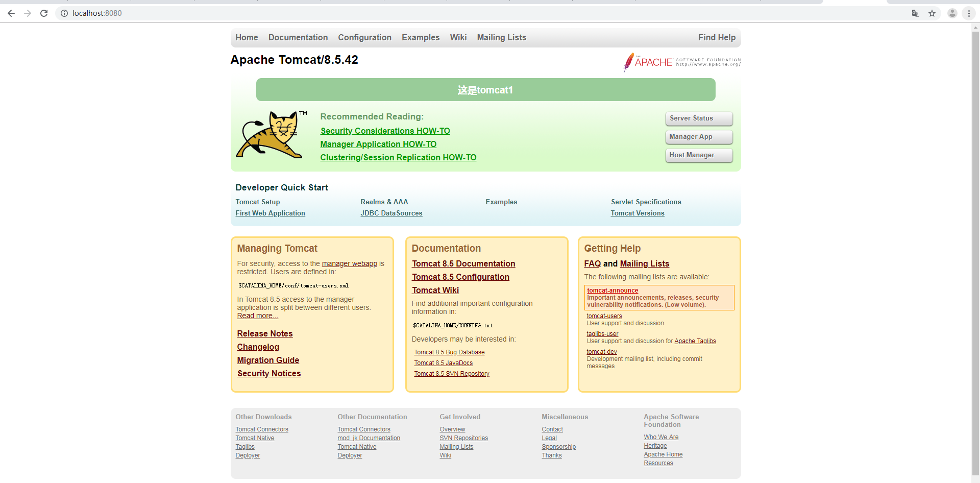Open SVN Repositories footer link

pos(464,439)
